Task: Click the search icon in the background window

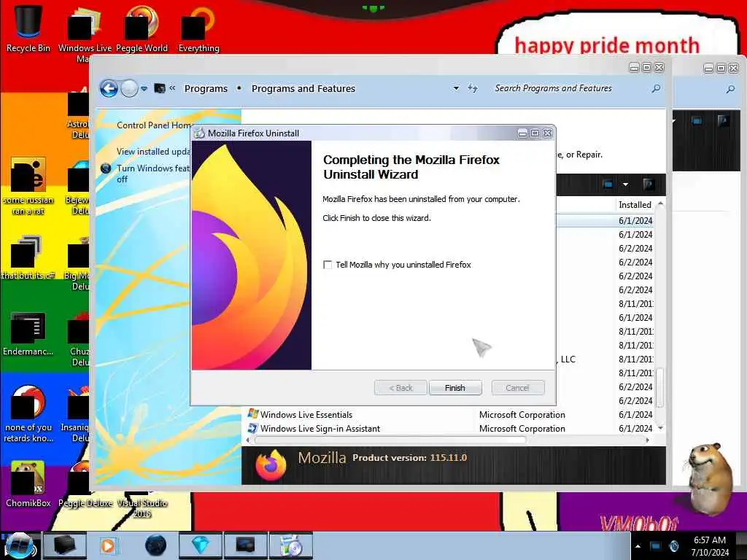Action: pyautogui.click(x=730, y=89)
